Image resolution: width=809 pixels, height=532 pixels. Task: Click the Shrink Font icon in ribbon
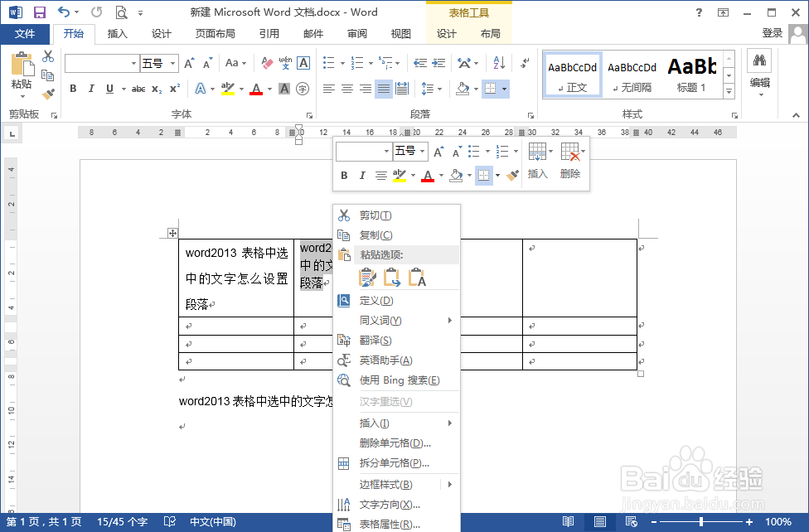pos(207,63)
